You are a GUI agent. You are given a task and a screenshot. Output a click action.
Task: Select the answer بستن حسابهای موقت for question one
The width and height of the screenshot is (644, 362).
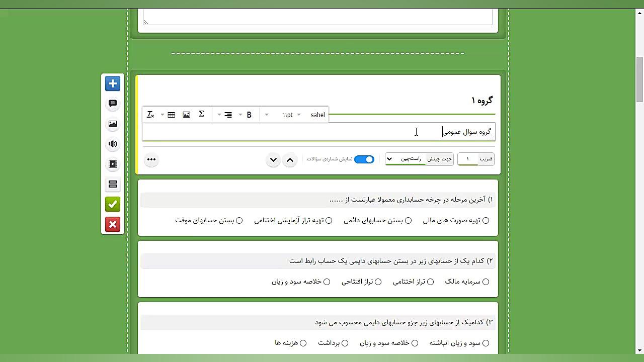point(239,220)
